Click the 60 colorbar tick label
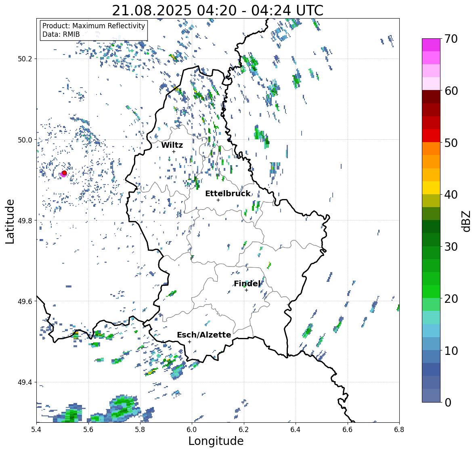This screenshot has height=451, width=476. pyautogui.click(x=451, y=91)
